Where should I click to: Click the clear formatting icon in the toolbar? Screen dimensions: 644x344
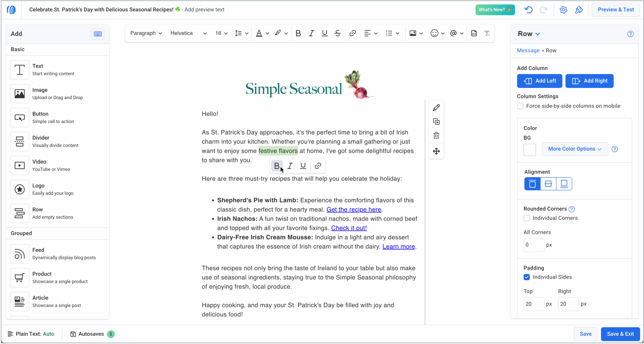[487, 33]
